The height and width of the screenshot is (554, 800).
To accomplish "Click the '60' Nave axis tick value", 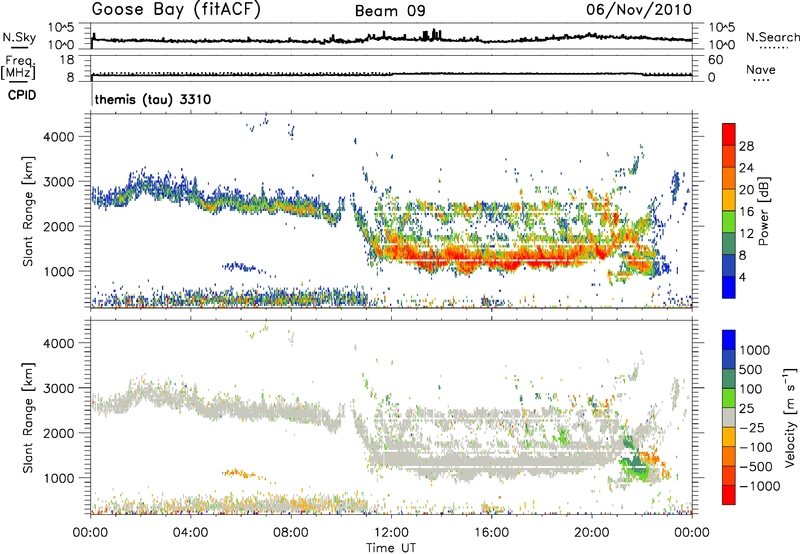I will tap(715, 60).
